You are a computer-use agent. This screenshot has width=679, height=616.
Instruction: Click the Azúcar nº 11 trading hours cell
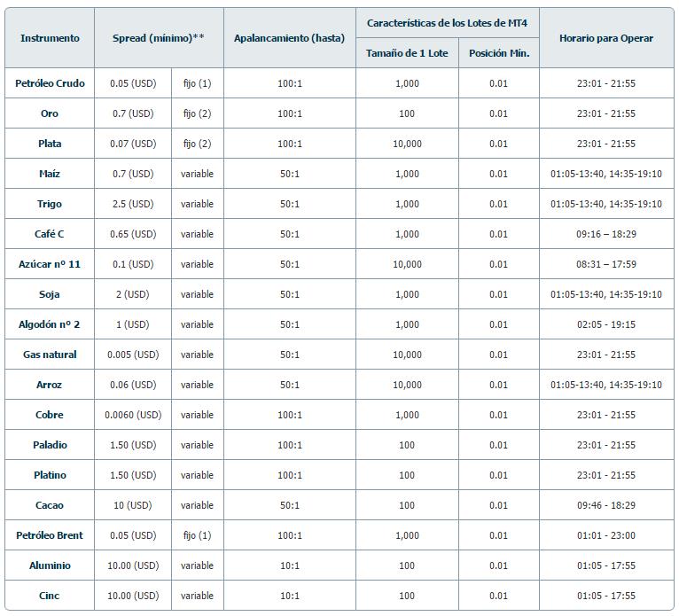pyautogui.click(x=606, y=264)
